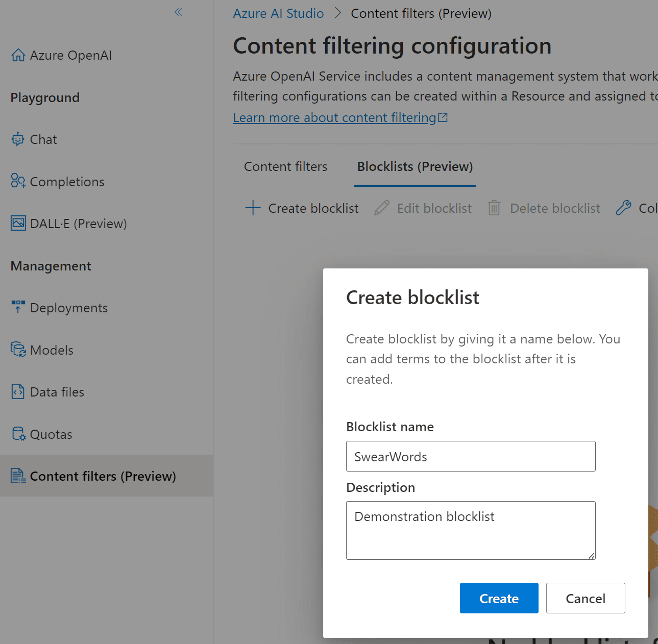Screen dimensions: 658x644
Task: Click the Chat bot icon
Action: click(18, 139)
